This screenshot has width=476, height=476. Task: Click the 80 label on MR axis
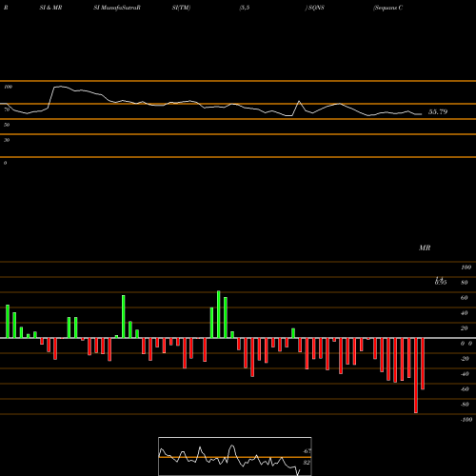465,283
